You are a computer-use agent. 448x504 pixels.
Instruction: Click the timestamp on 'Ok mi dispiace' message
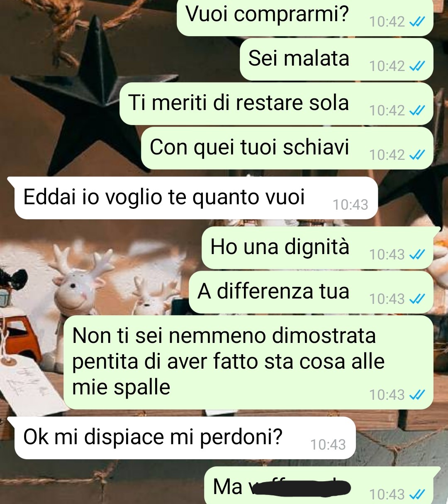[328, 445]
